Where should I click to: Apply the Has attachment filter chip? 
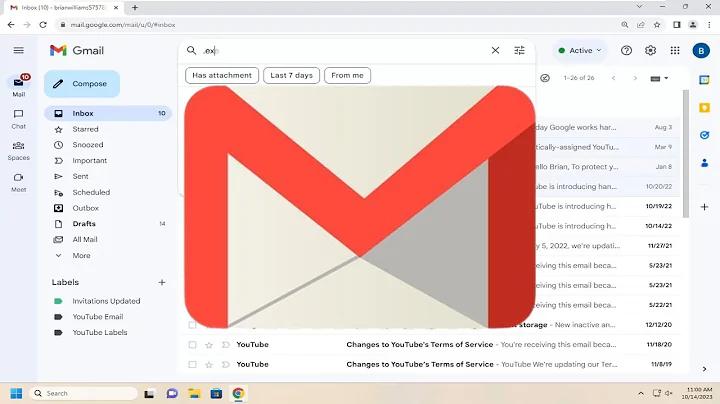click(222, 76)
